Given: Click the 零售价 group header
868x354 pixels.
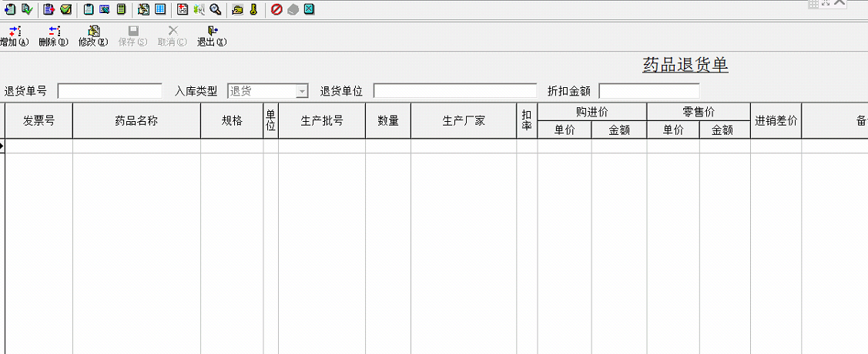Looking at the screenshot, I should point(699,112).
